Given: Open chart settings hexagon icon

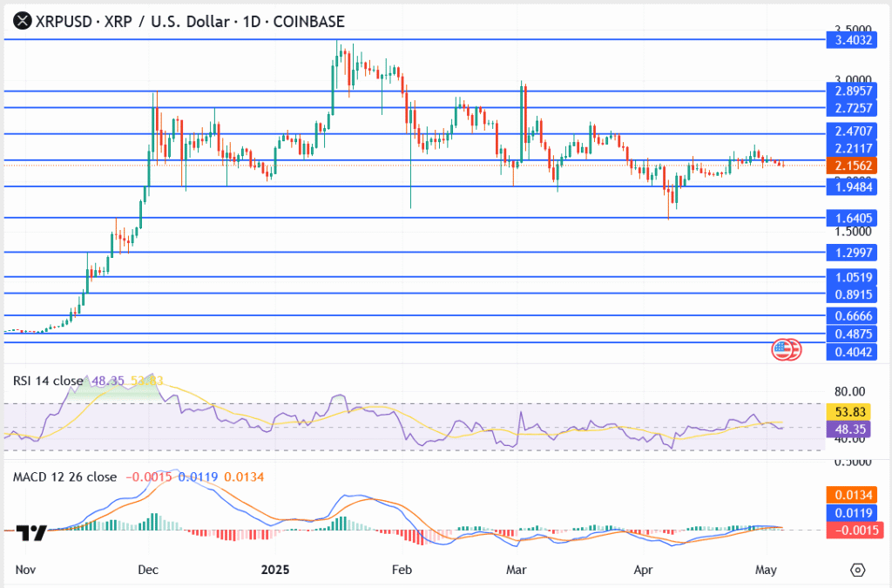Looking at the screenshot, I should 857,570.
